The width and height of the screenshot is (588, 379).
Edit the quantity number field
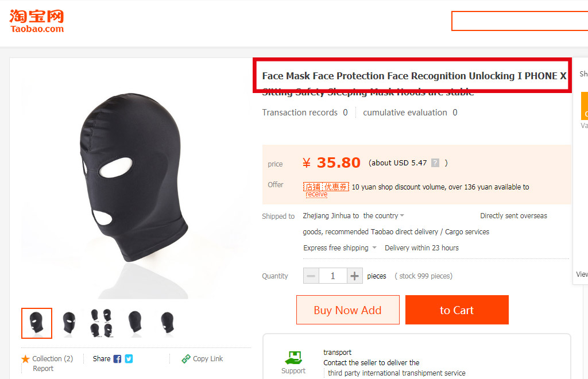pos(332,276)
